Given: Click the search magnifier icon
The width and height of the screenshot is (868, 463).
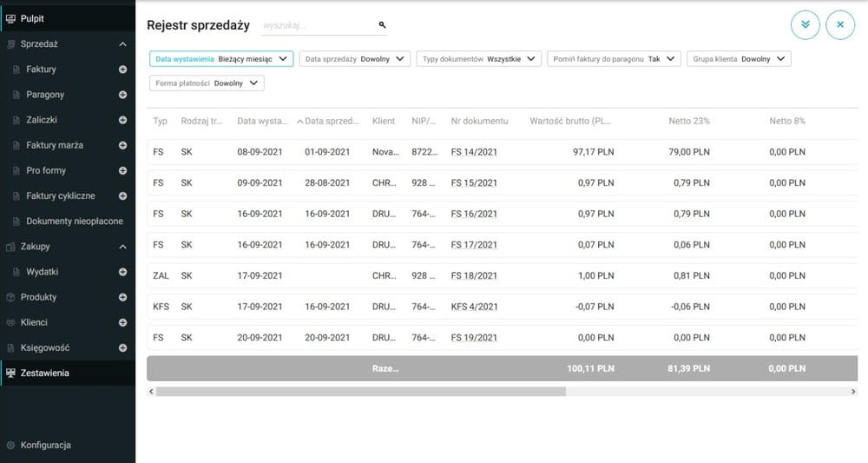Looking at the screenshot, I should pyautogui.click(x=382, y=25).
